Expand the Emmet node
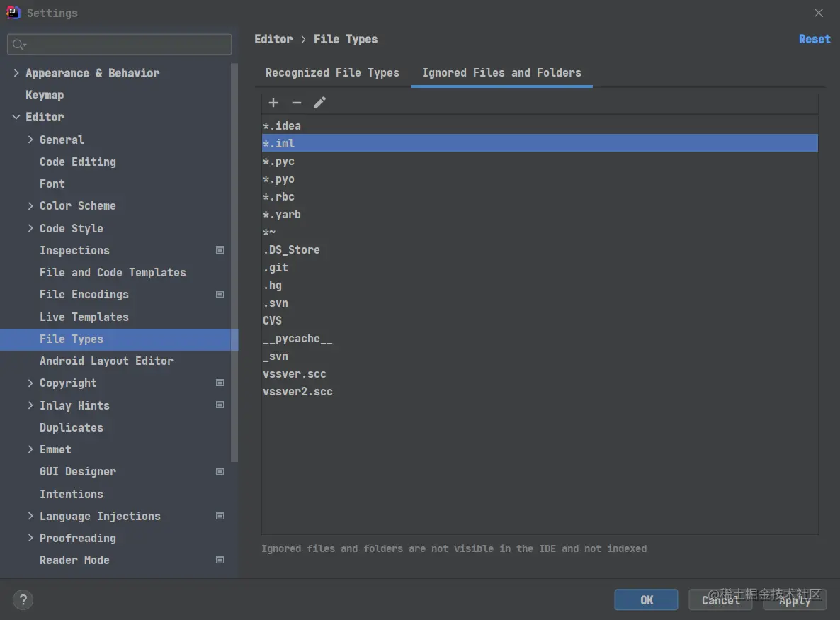Screen dimensions: 840x620 [30, 449]
